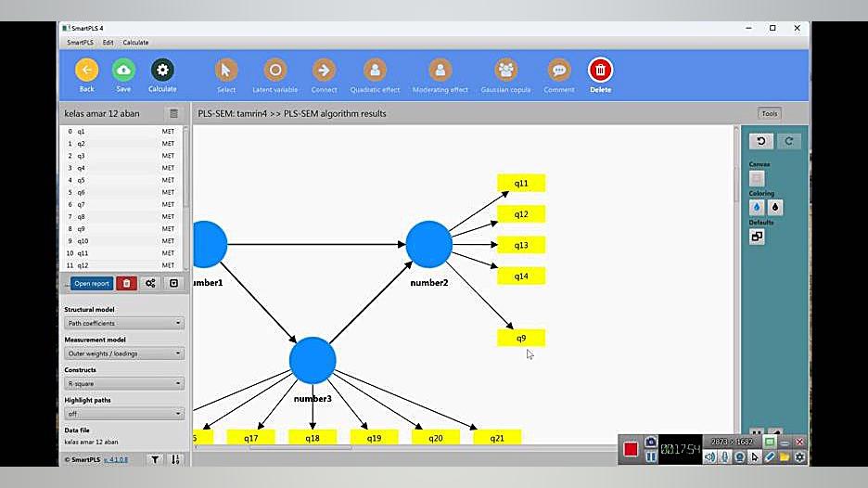This screenshot has height=488, width=868.
Task: Select latent variable number2 circle
Action: pyautogui.click(x=429, y=244)
